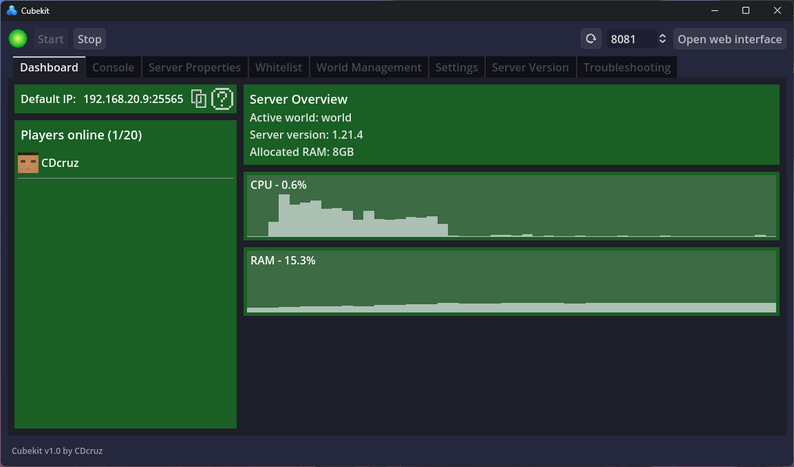Stop the running server

click(x=90, y=39)
